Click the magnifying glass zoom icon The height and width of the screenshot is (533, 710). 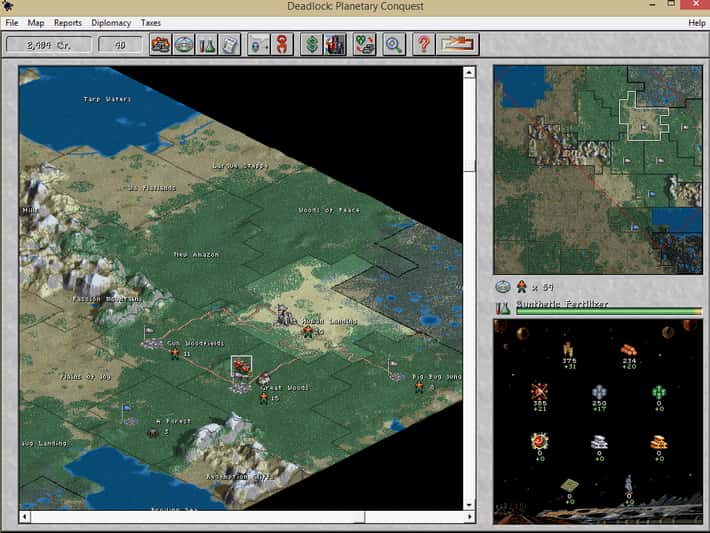pos(394,44)
